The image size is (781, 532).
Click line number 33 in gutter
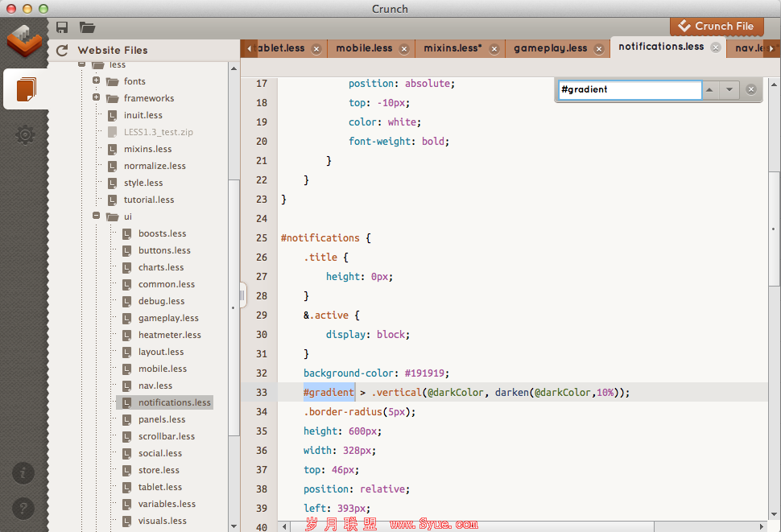(x=262, y=393)
